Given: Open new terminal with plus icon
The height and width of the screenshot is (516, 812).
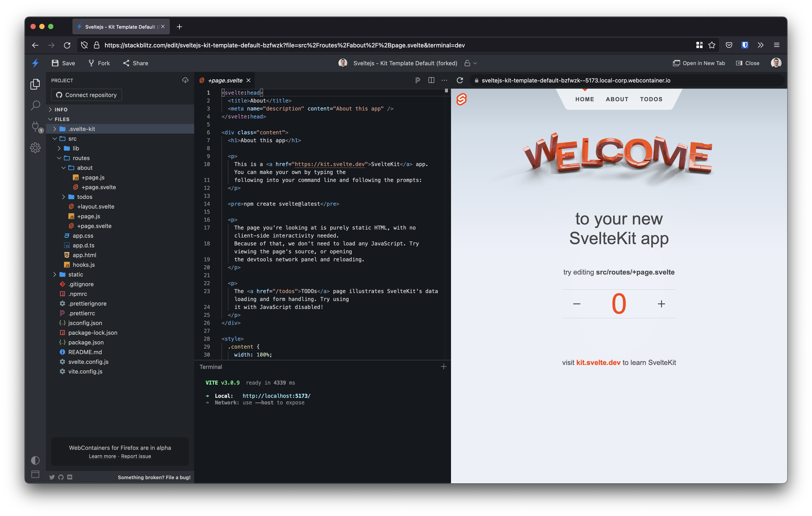Looking at the screenshot, I should click(x=444, y=367).
